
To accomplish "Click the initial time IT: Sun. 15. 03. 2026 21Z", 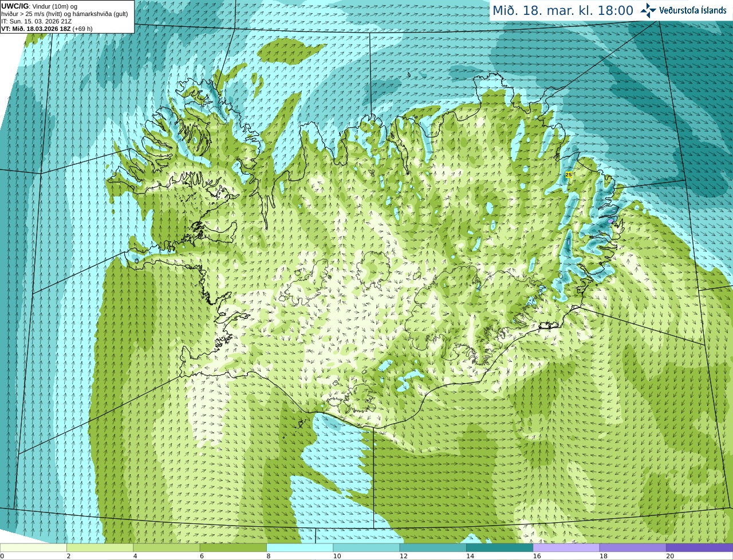I will [x=36, y=21].
